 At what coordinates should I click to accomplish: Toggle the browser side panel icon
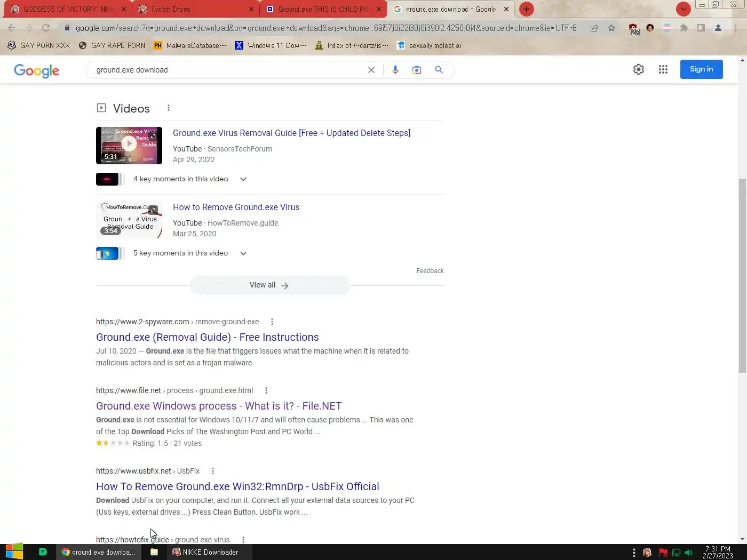[x=701, y=28]
